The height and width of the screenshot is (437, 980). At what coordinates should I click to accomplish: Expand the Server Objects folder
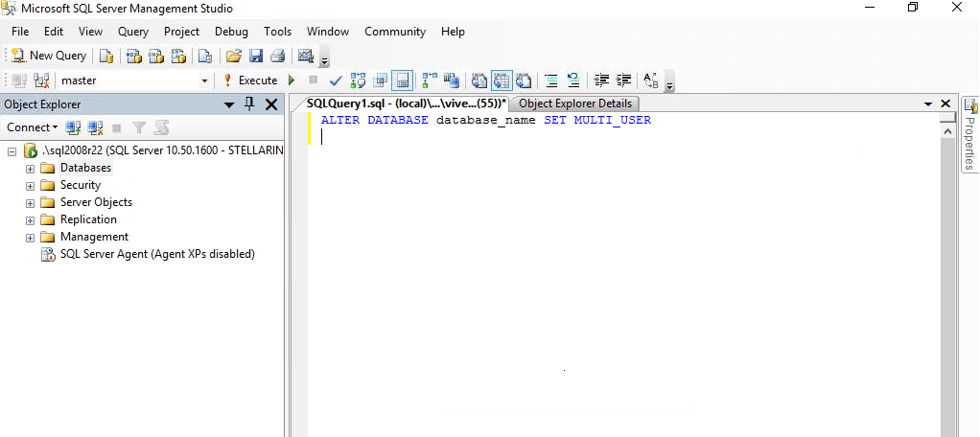[30, 203]
